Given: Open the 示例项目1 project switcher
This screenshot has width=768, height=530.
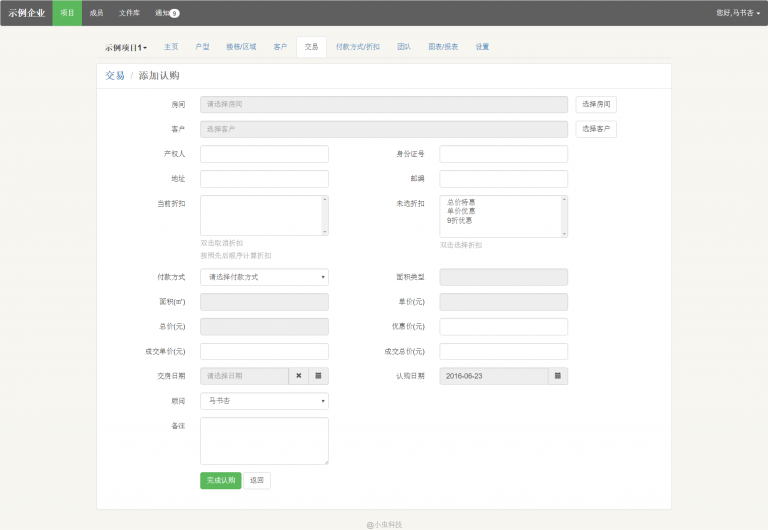Looking at the screenshot, I should point(126,47).
